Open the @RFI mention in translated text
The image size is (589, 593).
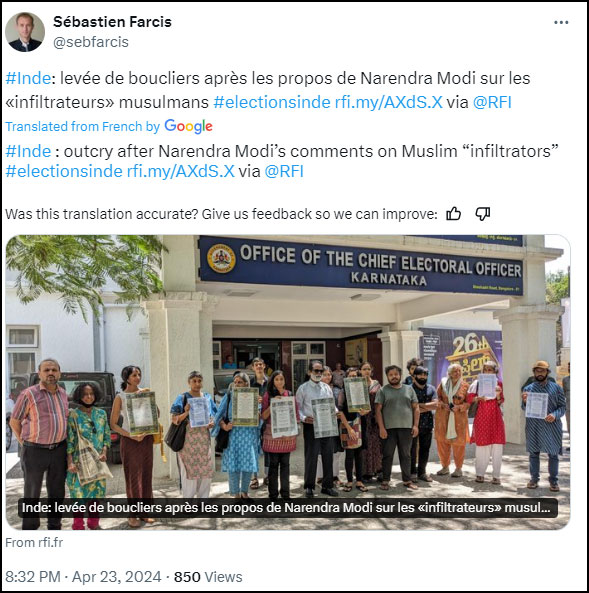tap(284, 171)
